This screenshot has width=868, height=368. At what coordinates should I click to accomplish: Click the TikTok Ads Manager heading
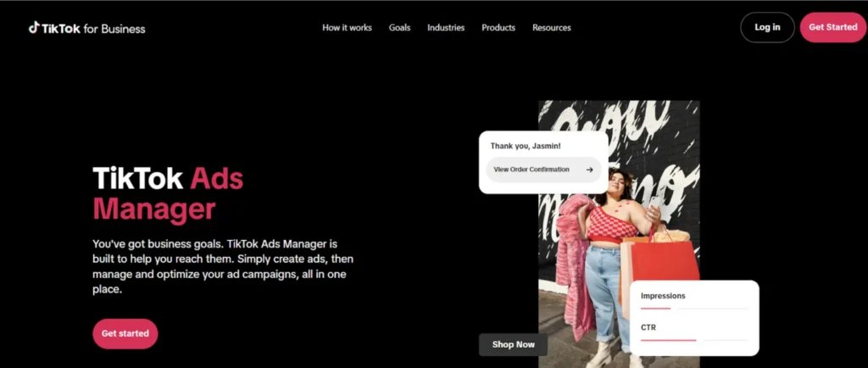click(x=168, y=193)
